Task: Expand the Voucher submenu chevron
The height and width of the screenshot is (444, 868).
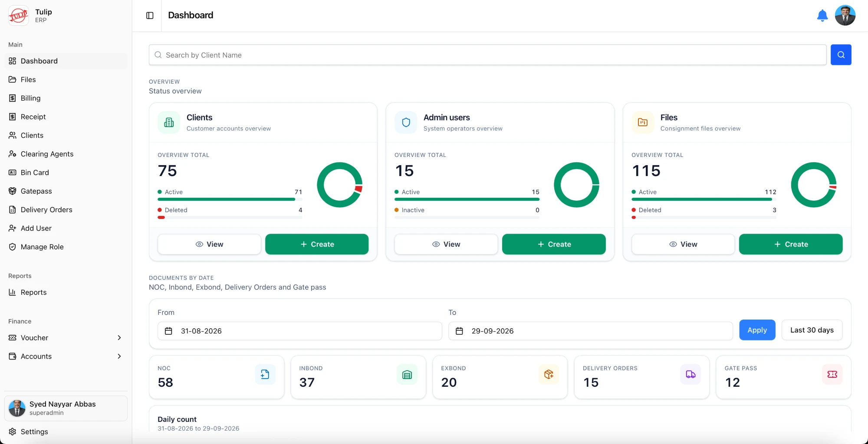Action: [119, 338]
